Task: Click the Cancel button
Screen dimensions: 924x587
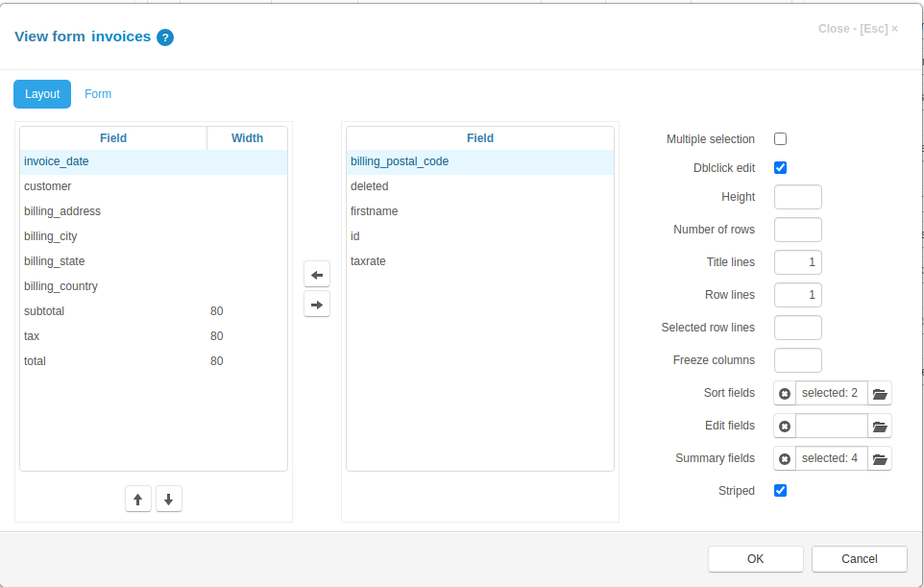Action: click(860, 559)
